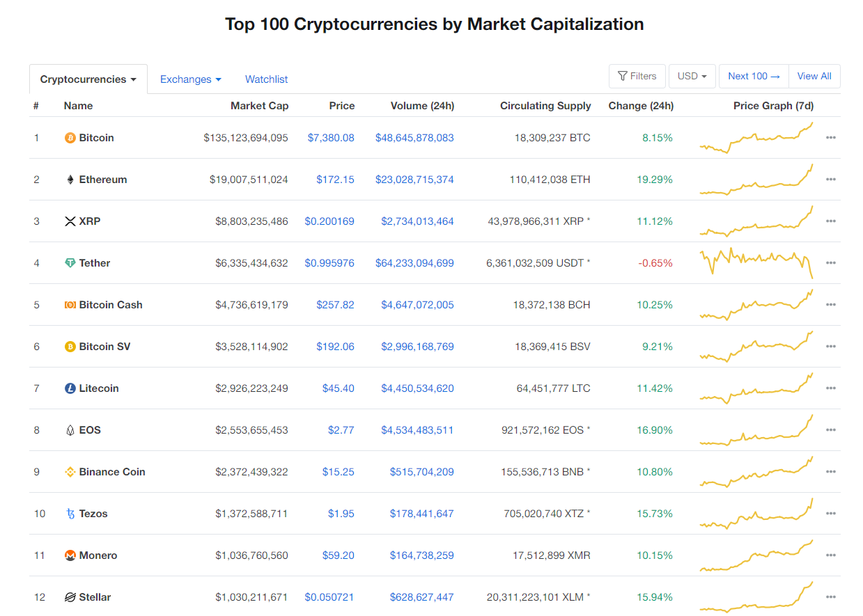Open Ethereum 7-day price graph
This screenshot has width=863, height=616.
click(756, 180)
